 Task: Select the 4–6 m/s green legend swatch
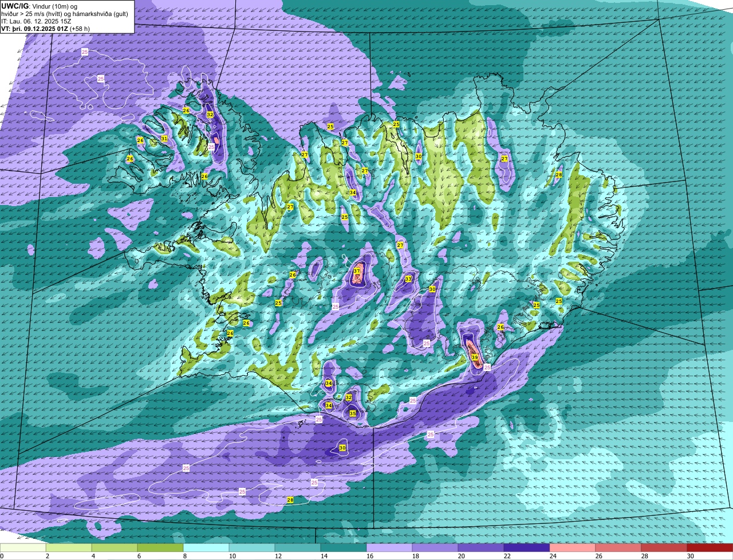115,547
